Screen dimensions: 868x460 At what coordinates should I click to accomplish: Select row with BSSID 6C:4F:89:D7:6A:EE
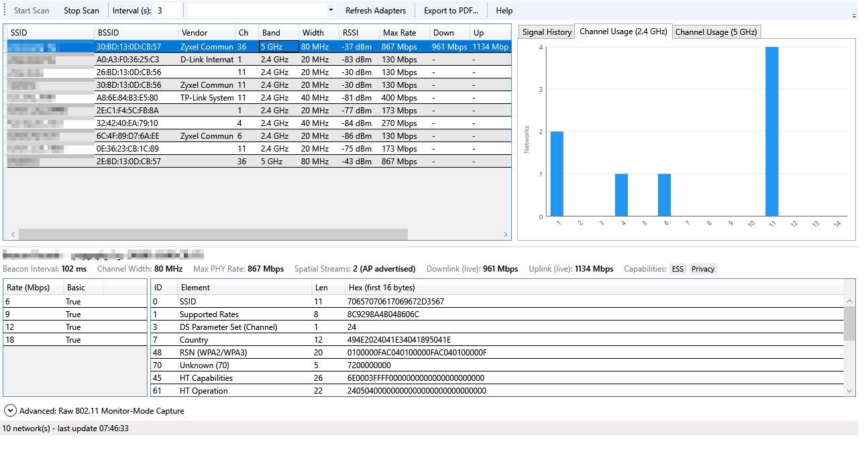point(259,136)
